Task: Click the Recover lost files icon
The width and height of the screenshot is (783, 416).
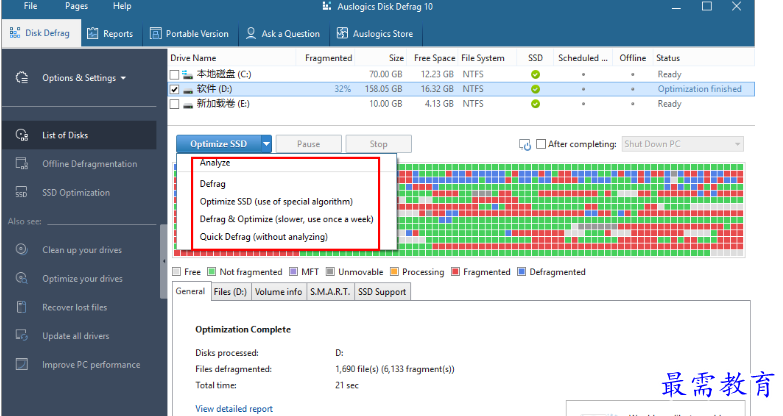Action: 21,307
